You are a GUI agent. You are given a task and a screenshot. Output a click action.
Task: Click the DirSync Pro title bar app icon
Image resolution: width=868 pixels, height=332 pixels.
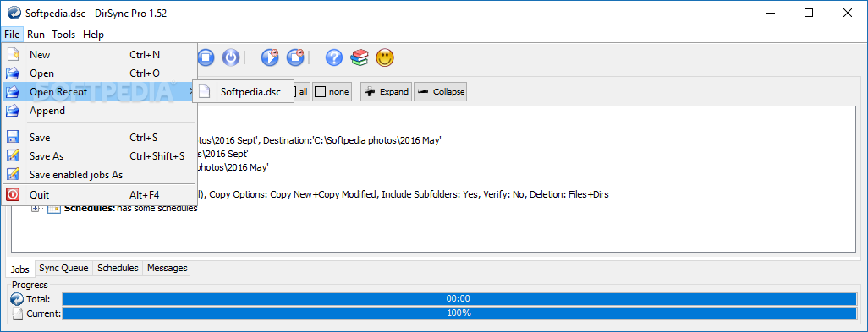[x=14, y=13]
